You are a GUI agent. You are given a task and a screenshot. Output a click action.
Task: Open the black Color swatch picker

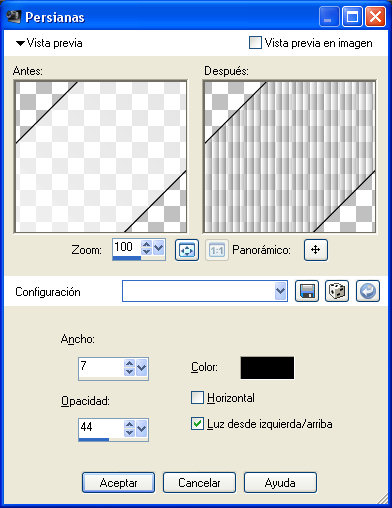[267, 368]
